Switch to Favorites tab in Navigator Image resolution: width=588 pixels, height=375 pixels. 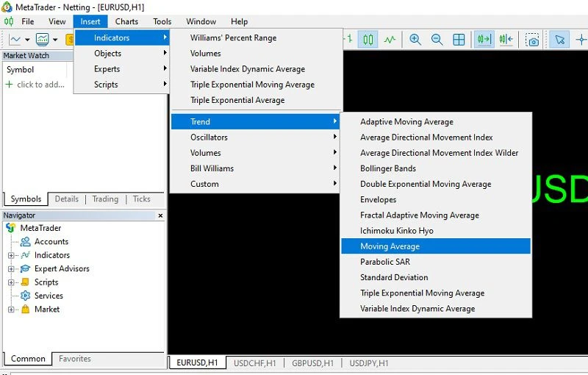(75, 359)
